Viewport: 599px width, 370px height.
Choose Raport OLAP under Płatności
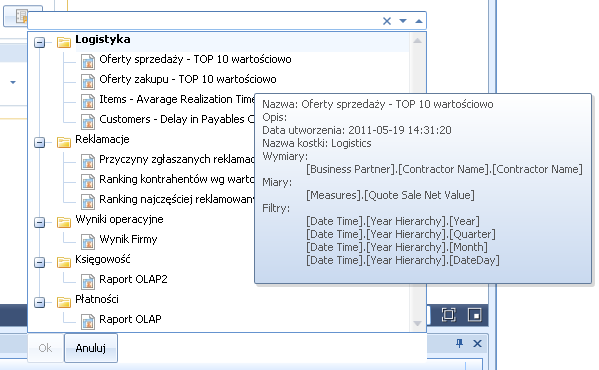[x=130, y=319]
